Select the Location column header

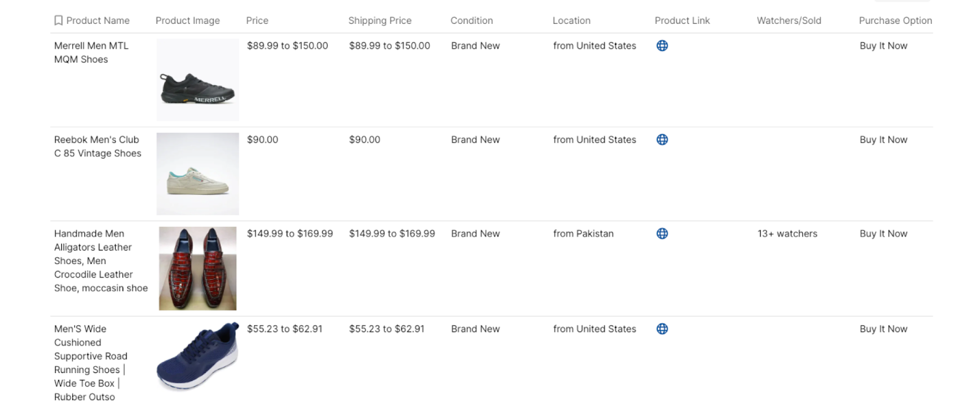coord(571,21)
